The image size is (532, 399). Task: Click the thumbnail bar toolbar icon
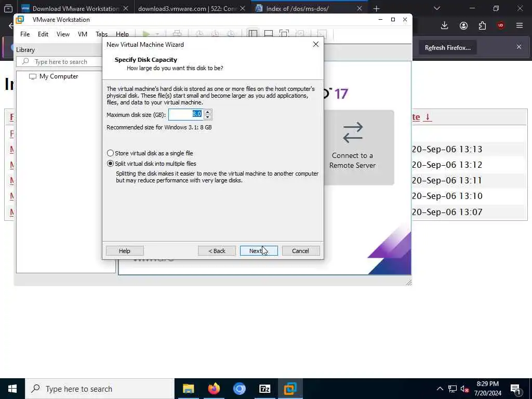pyautogui.click(x=269, y=34)
